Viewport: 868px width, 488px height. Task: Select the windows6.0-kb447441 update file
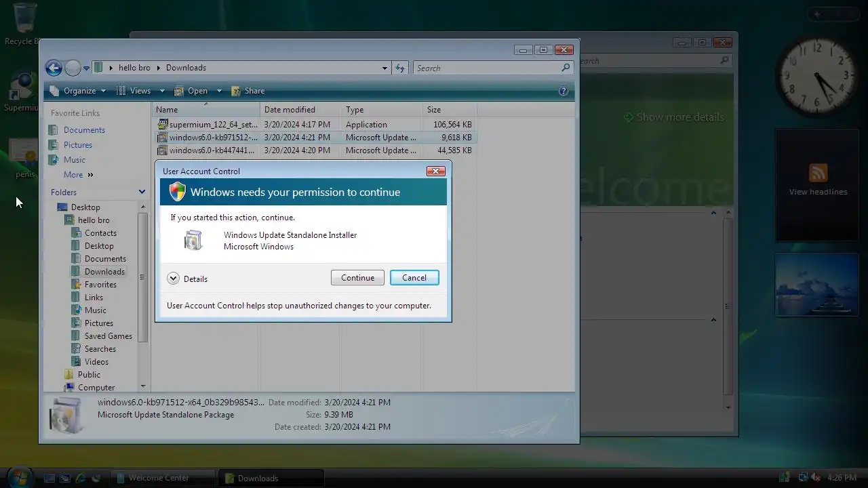click(315, 150)
